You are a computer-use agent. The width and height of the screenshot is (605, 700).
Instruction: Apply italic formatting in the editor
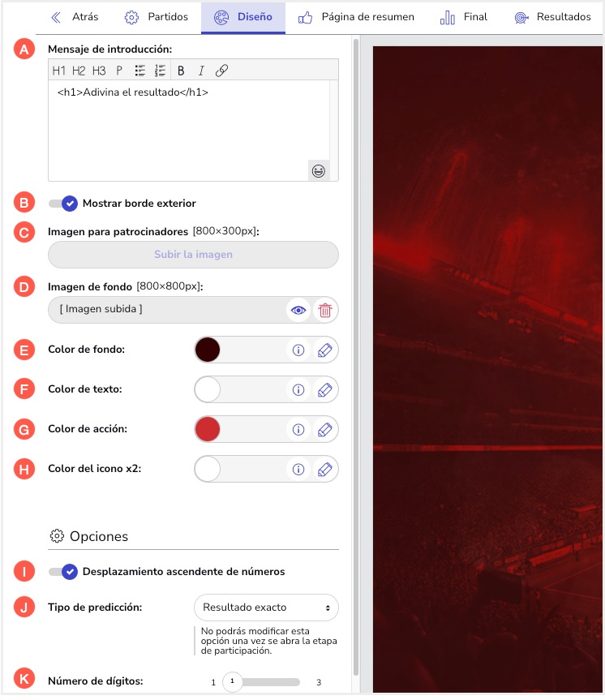coord(201,71)
